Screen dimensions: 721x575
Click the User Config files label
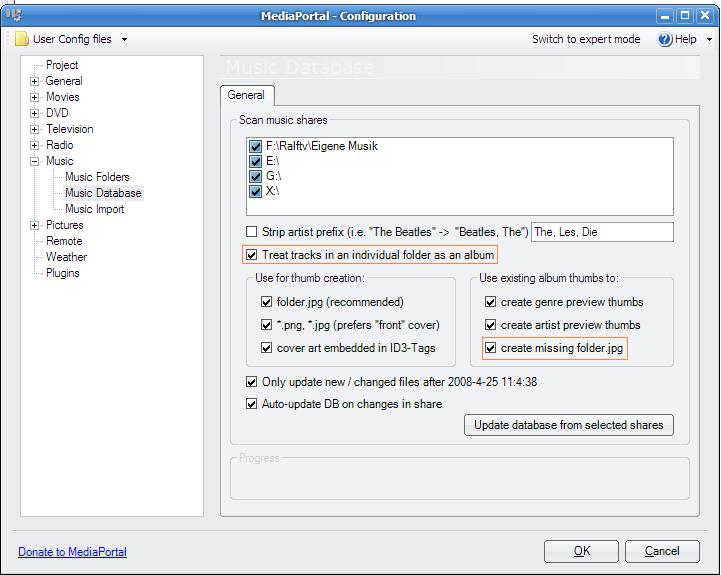pos(72,39)
